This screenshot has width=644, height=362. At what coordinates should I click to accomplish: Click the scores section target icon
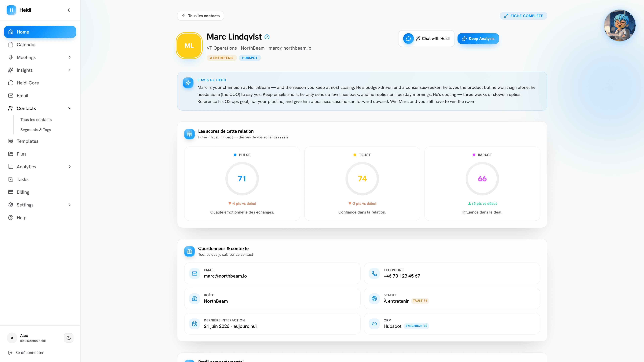(x=190, y=134)
